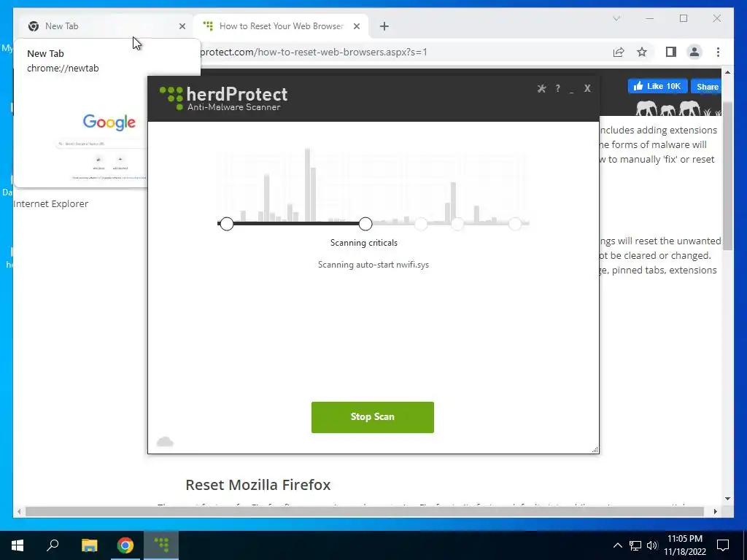Open a new Chrome tab with plus button
Screen dimensions: 747x560
coord(384,26)
